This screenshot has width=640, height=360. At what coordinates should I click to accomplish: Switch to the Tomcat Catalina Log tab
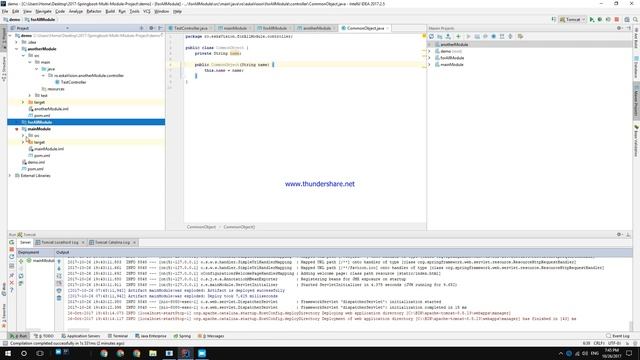coord(112,242)
